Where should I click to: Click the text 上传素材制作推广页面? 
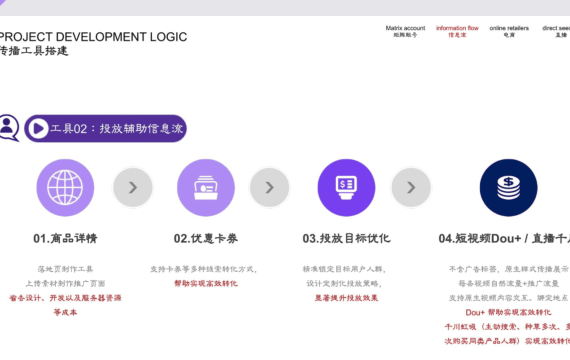65,283
